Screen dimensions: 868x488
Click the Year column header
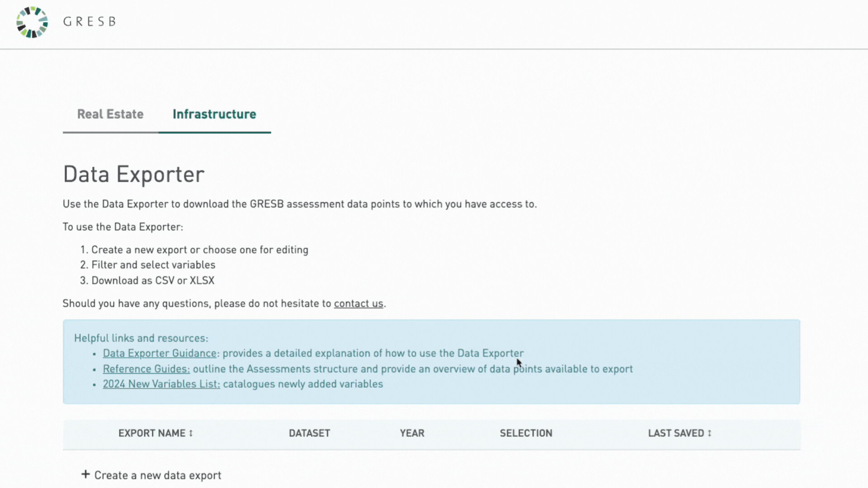(x=412, y=433)
